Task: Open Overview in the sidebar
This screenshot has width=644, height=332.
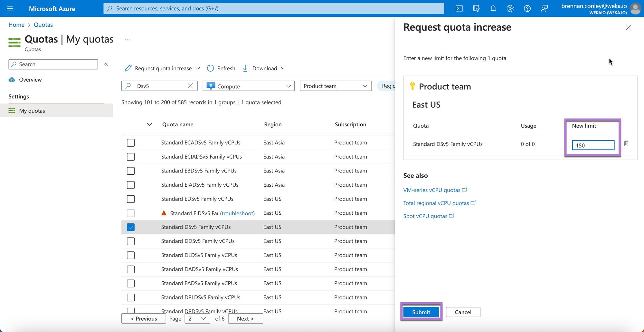Action: click(x=30, y=80)
